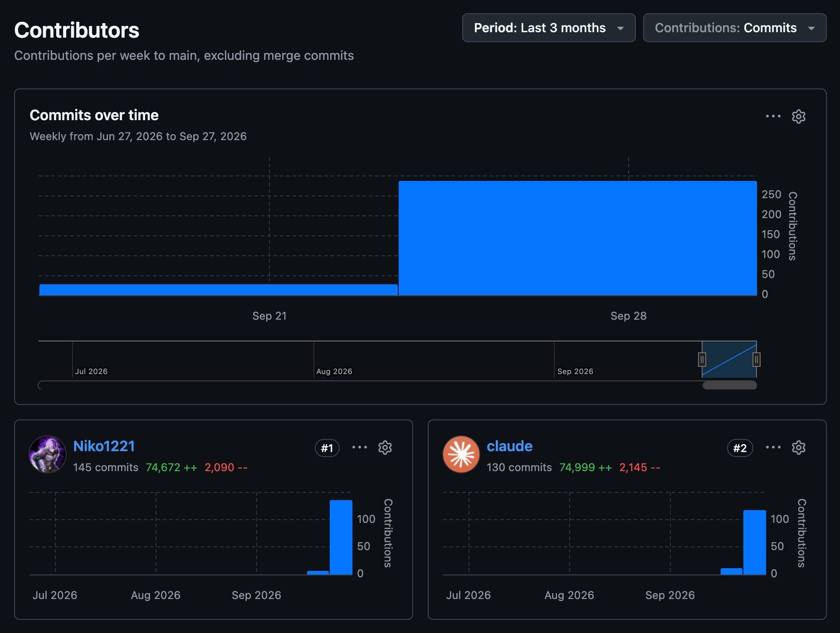The width and height of the screenshot is (840, 633).
Task: Click the #1 rank badge on Niko1221
Action: [x=327, y=448]
